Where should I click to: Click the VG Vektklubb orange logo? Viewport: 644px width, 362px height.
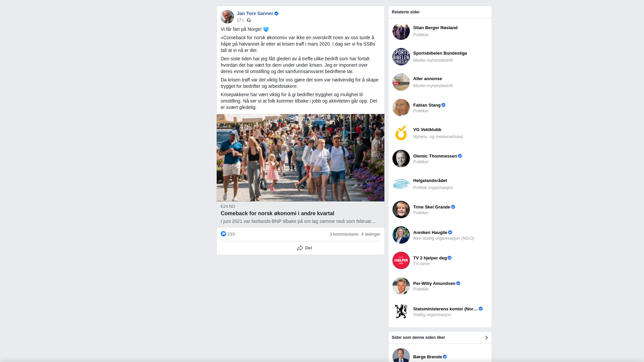coord(401,133)
